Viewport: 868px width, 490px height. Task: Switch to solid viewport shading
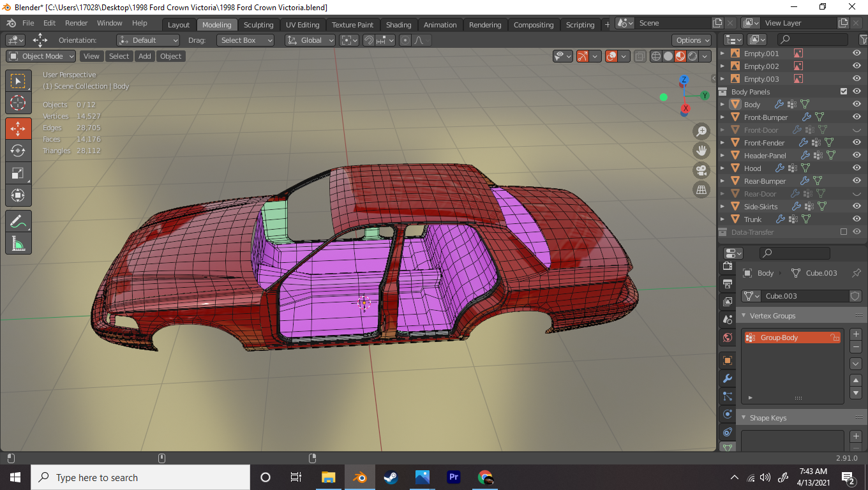668,56
